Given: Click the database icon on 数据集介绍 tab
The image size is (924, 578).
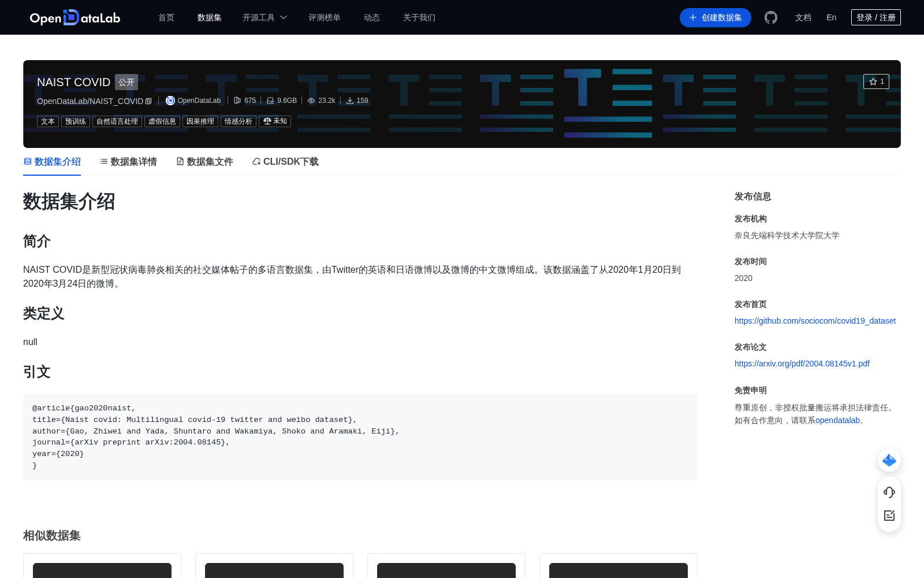Looking at the screenshot, I should pos(28,162).
